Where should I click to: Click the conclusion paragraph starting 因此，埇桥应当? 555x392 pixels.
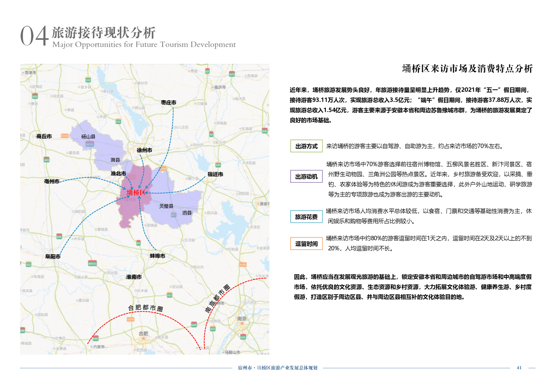click(x=413, y=287)
